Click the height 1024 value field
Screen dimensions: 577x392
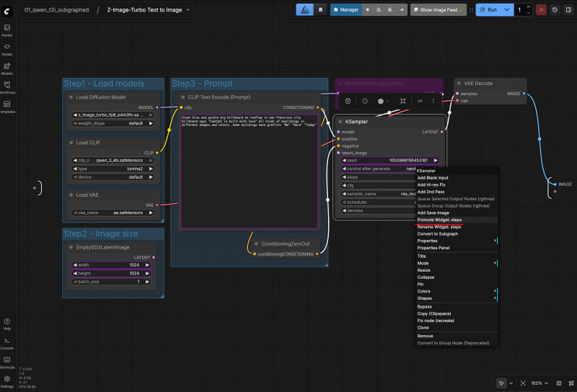click(x=111, y=274)
